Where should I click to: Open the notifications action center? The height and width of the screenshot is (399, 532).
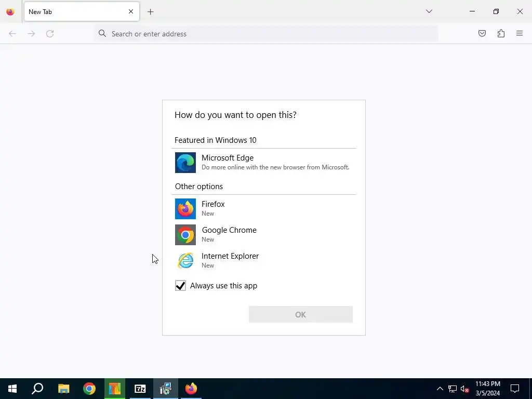coord(515,389)
